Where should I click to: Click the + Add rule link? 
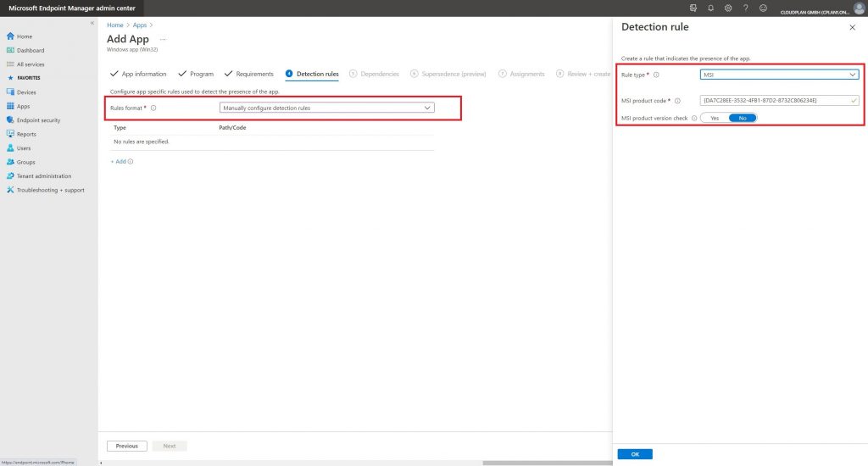(x=119, y=162)
